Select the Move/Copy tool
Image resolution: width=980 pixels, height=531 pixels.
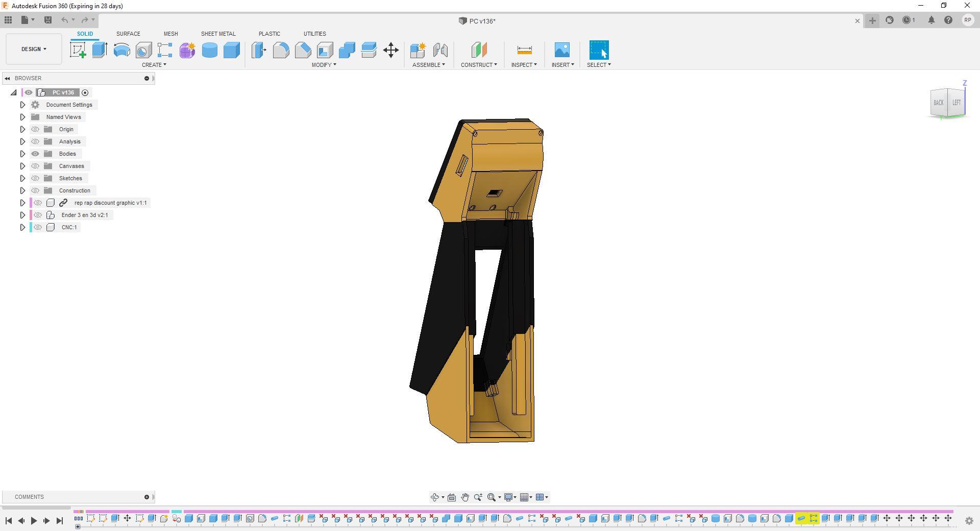click(391, 50)
